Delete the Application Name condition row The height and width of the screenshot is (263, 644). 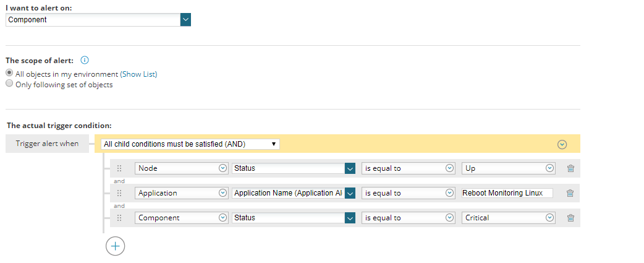[570, 193]
